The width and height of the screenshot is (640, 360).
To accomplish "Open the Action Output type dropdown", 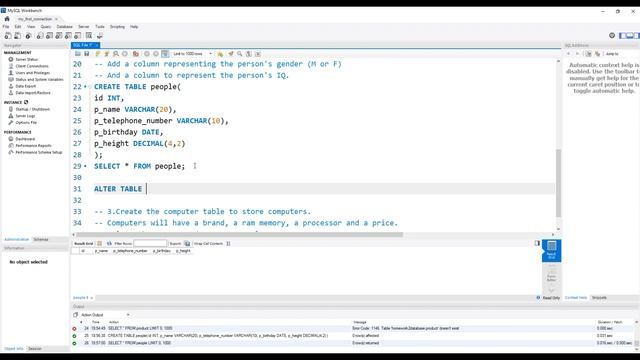I will point(105,315).
